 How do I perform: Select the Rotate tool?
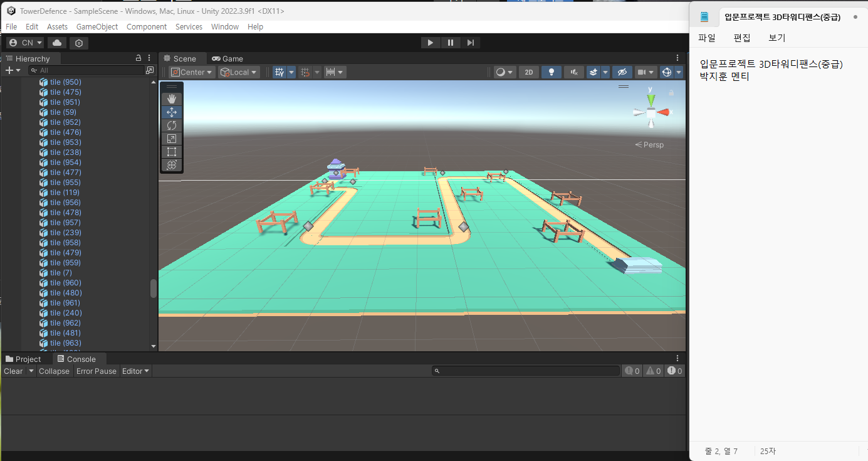(172, 125)
